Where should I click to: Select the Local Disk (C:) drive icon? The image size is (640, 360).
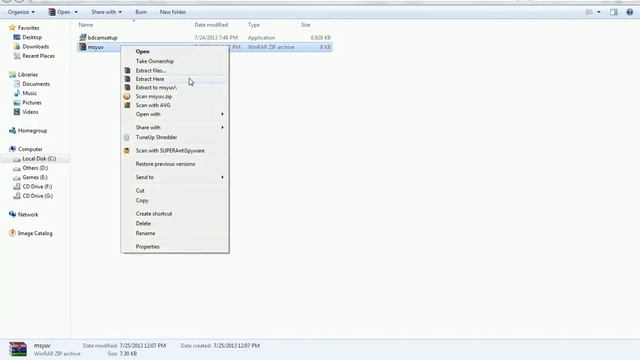pyautogui.click(x=17, y=159)
